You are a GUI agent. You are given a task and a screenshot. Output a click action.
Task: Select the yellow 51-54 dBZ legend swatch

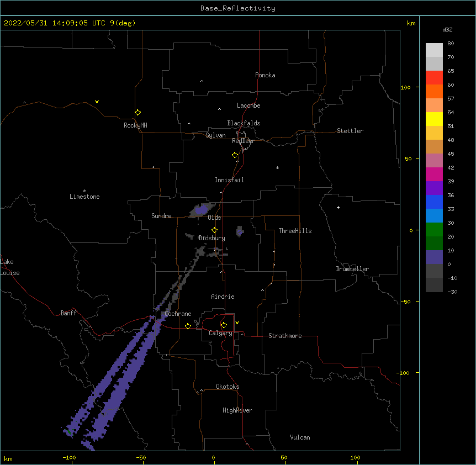coord(434,119)
